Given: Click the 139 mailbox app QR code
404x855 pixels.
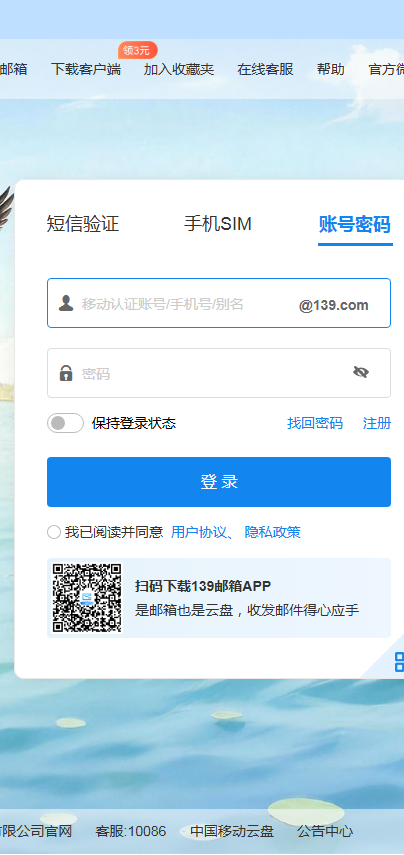Looking at the screenshot, I should point(87,598).
